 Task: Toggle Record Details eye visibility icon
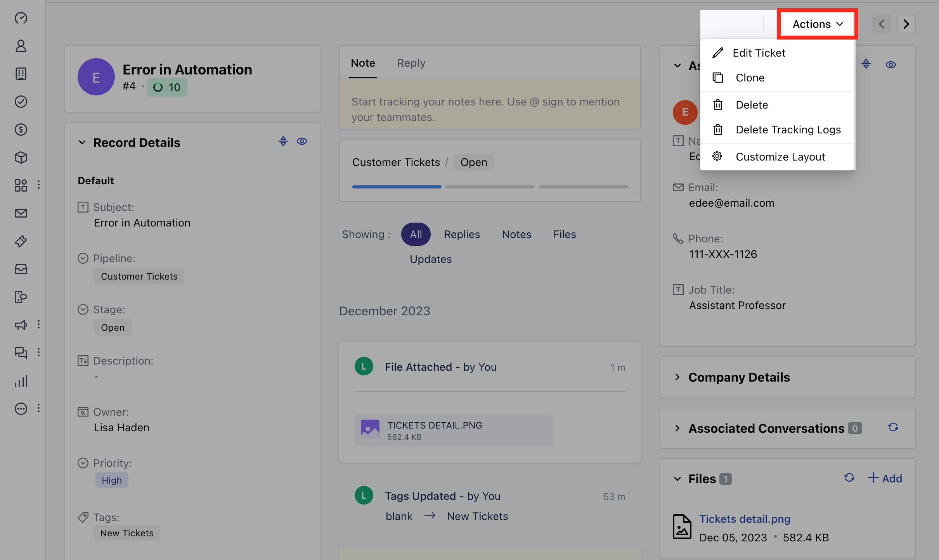pos(302,142)
